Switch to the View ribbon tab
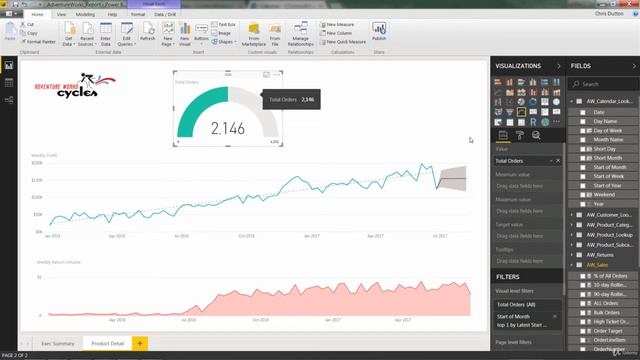Screen dimensions: 640x360 pyautogui.click(x=61, y=14)
